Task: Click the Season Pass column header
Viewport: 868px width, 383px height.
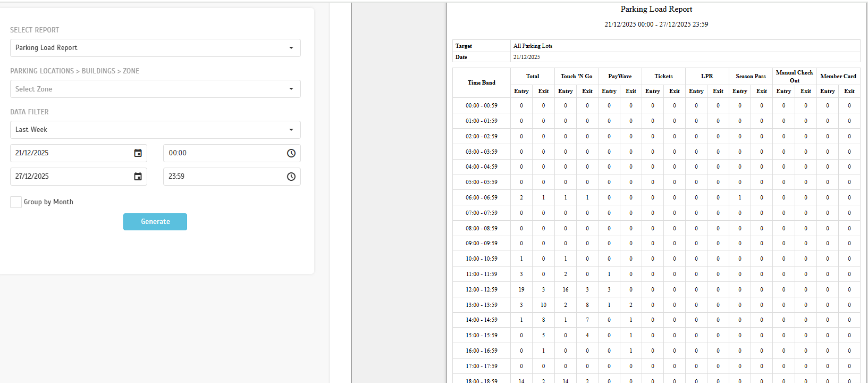Action: tap(751, 76)
